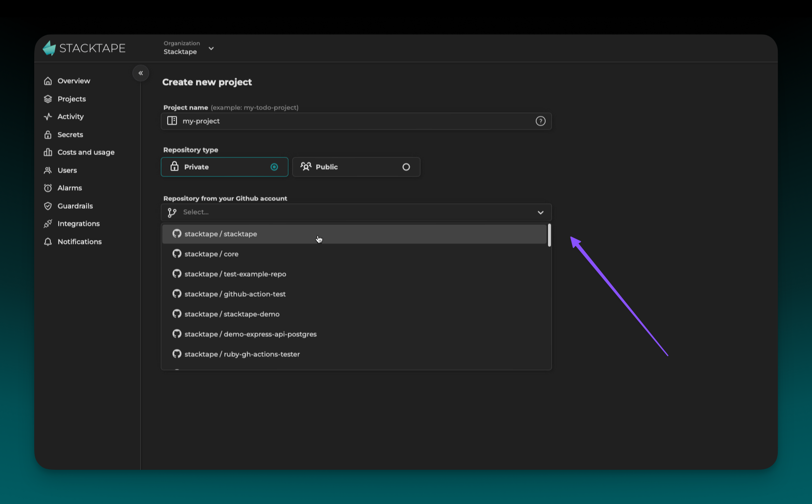Image resolution: width=812 pixels, height=504 pixels.
Task: Choose stacktape / stacktape-demo repository
Action: click(x=354, y=314)
